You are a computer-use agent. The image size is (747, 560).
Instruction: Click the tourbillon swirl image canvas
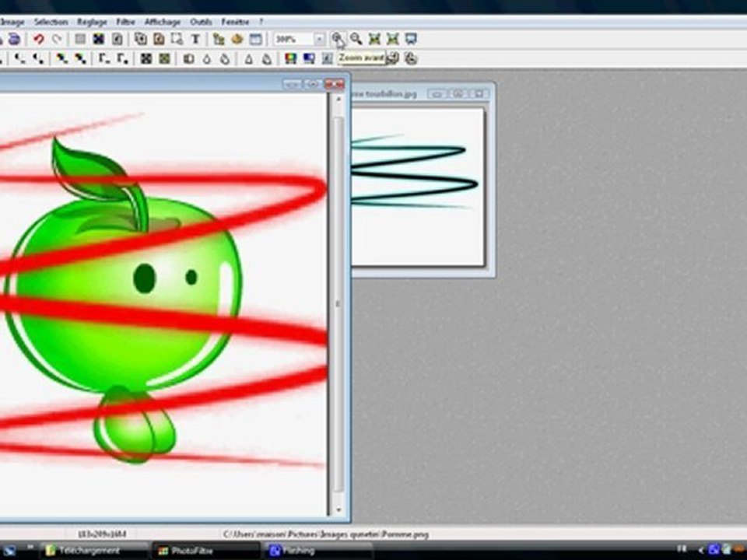point(417,187)
